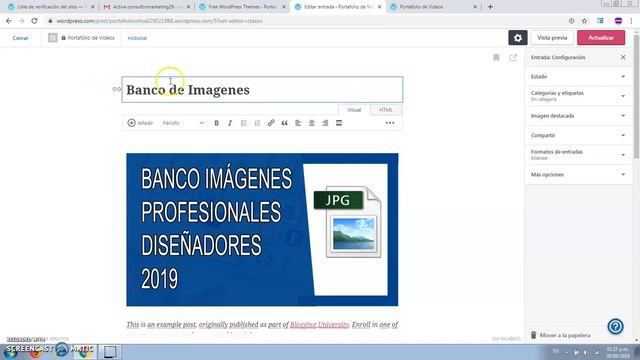Switch to the Lista de verificación browser tab
640x360 pixels.
point(51,7)
